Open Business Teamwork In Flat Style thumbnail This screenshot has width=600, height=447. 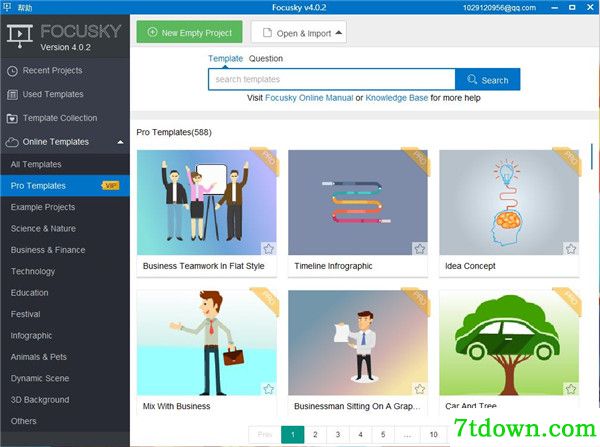207,202
